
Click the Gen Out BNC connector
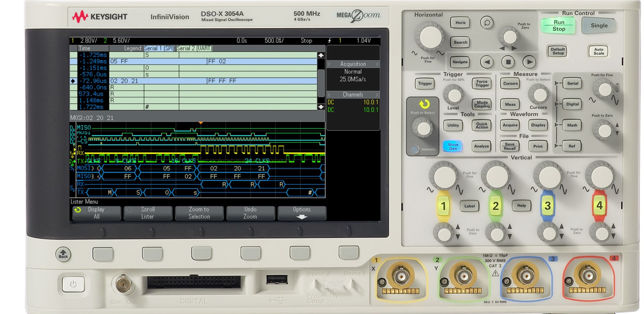pyautogui.click(x=123, y=283)
